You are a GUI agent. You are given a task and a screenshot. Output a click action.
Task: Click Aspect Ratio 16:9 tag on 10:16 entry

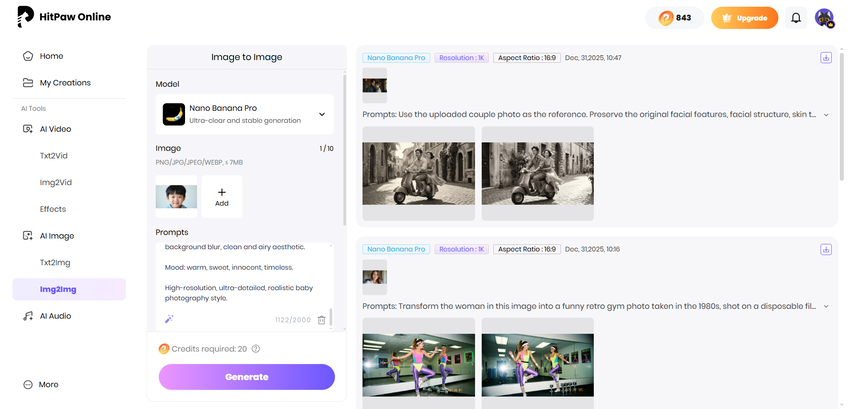[x=527, y=249]
